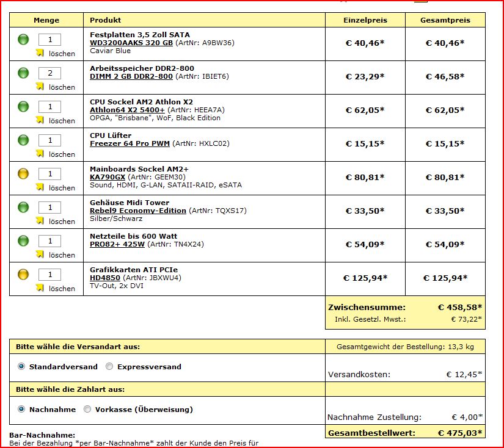Click Nachnahme Zustellung fee € 4,00*
This screenshot has height=448, width=504.
click(x=467, y=417)
